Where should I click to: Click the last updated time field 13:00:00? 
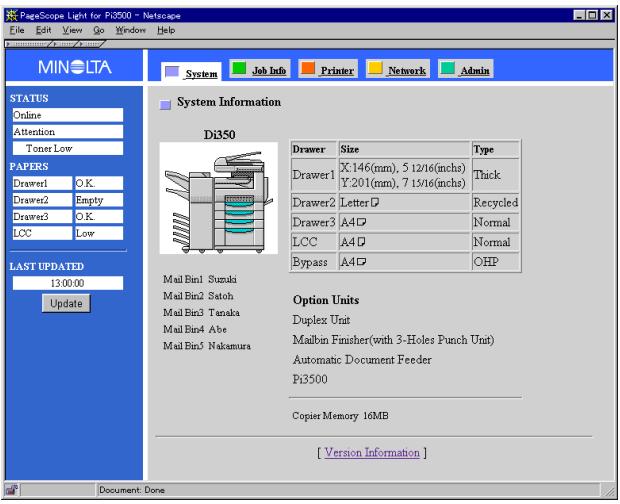click(68, 283)
